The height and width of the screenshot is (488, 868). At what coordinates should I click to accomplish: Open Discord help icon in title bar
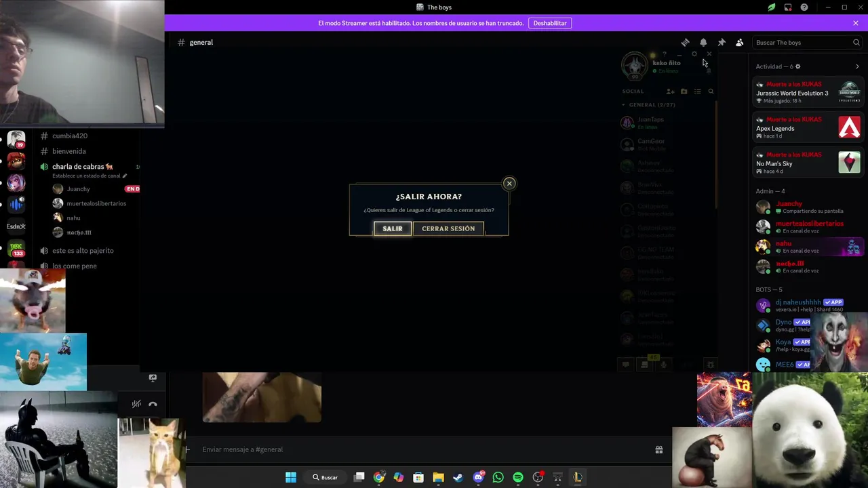pos(804,7)
